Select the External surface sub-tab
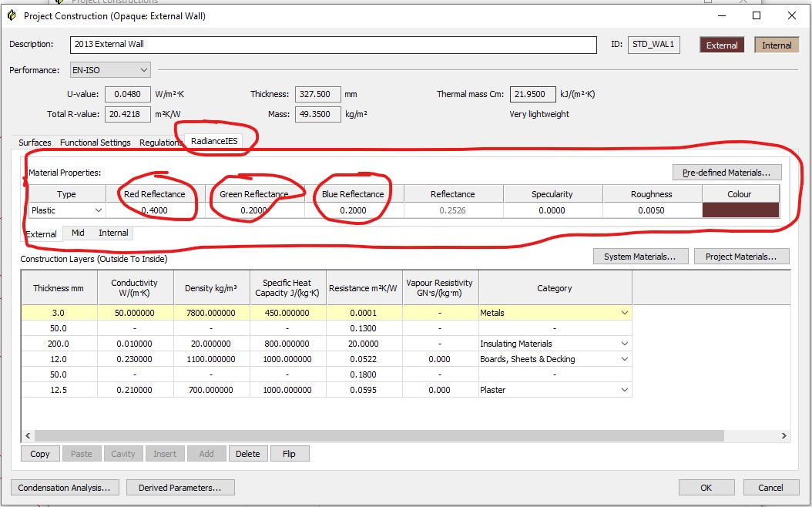The height and width of the screenshot is (507, 812). (41, 234)
